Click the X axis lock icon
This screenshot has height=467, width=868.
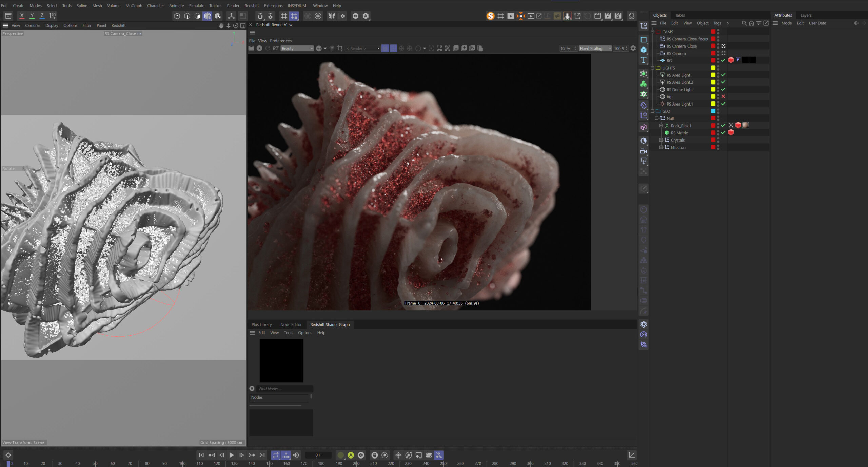click(22, 16)
